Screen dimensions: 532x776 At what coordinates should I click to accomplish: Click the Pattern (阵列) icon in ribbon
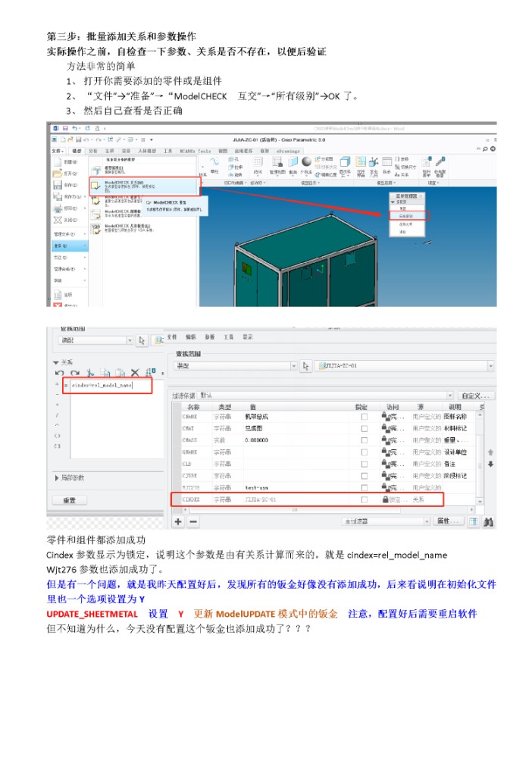pos(258,162)
